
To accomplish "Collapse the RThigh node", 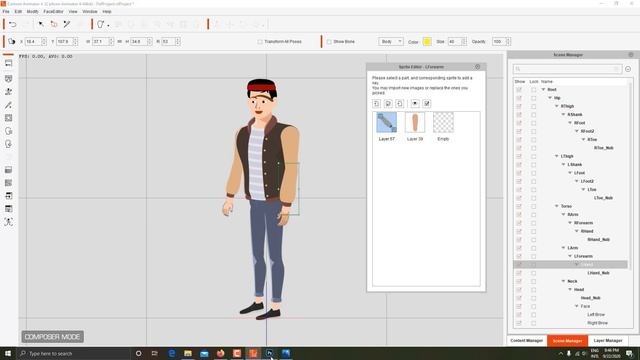I will click(557, 106).
